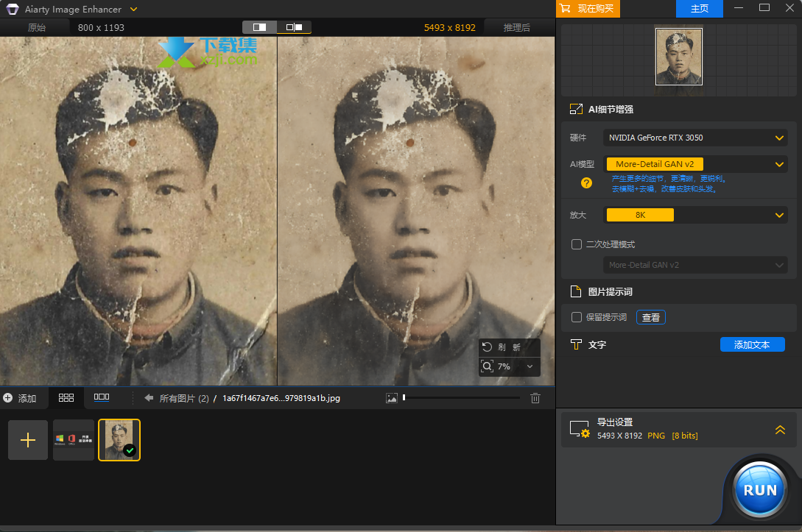The width and height of the screenshot is (802, 532).
Task: Click the 800 x 1193 original size text
Action: tap(101, 28)
